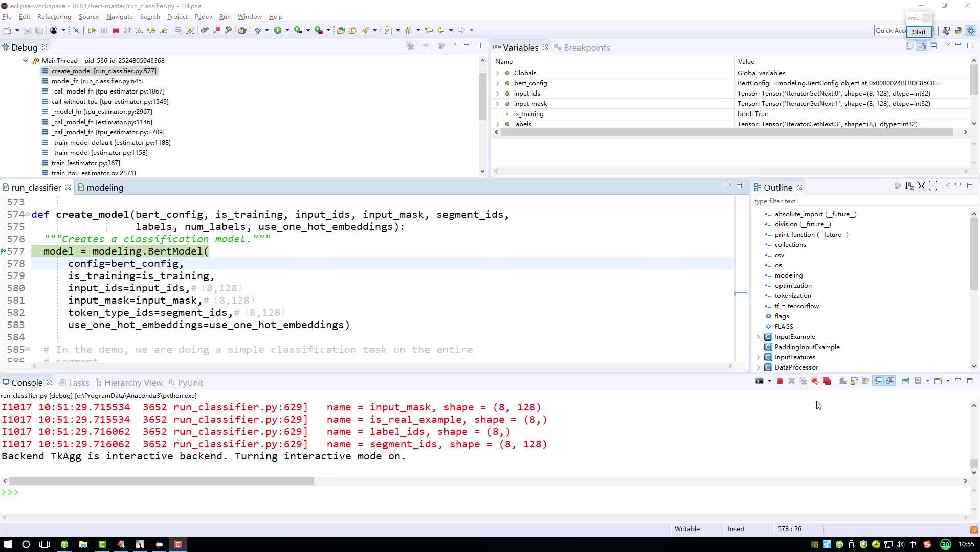This screenshot has height=552, width=980.
Task: Toggle Show Logical Structure in Variables toolbar
Action: click(x=921, y=46)
